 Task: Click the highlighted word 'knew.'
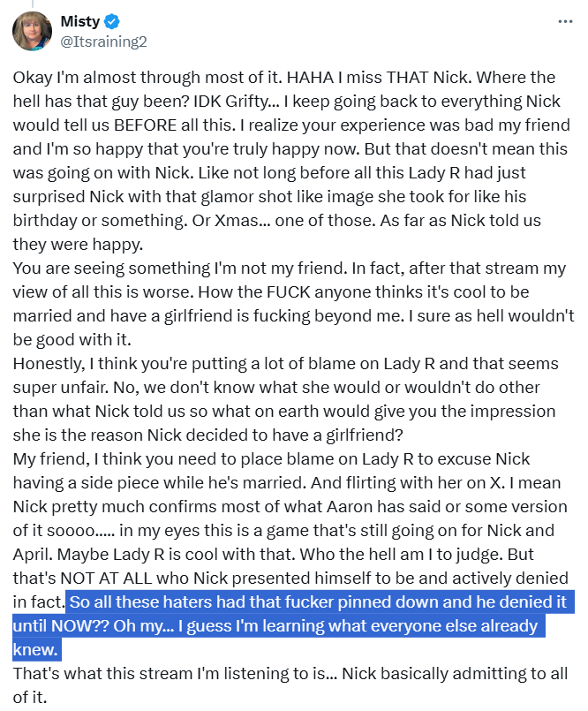(35, 650)
